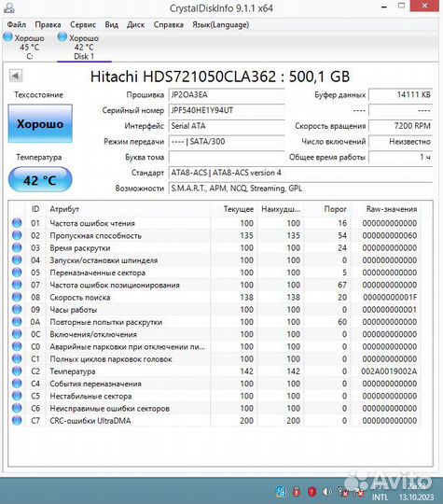Click status icon for Часы работы row

(x=17, y=309)
